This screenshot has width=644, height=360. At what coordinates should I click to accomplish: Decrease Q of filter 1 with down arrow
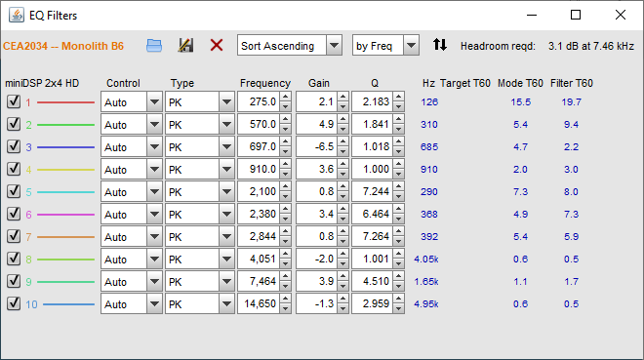coord(398,106)
